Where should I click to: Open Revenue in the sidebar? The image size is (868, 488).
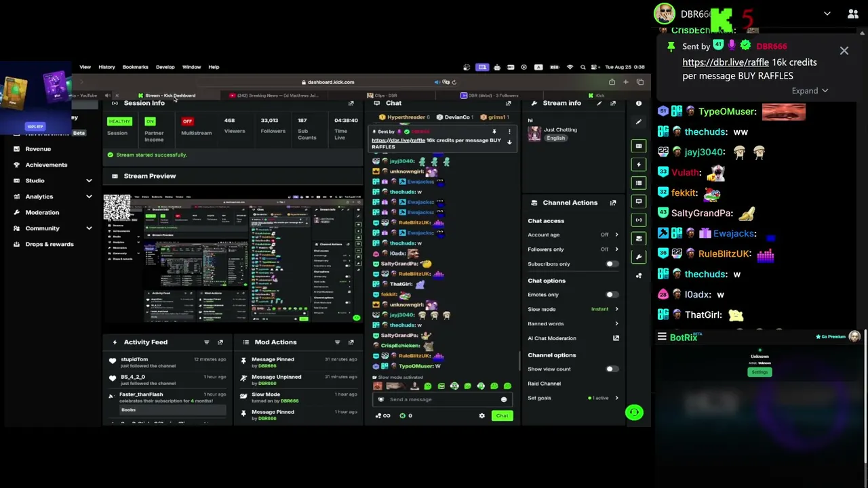38,149
